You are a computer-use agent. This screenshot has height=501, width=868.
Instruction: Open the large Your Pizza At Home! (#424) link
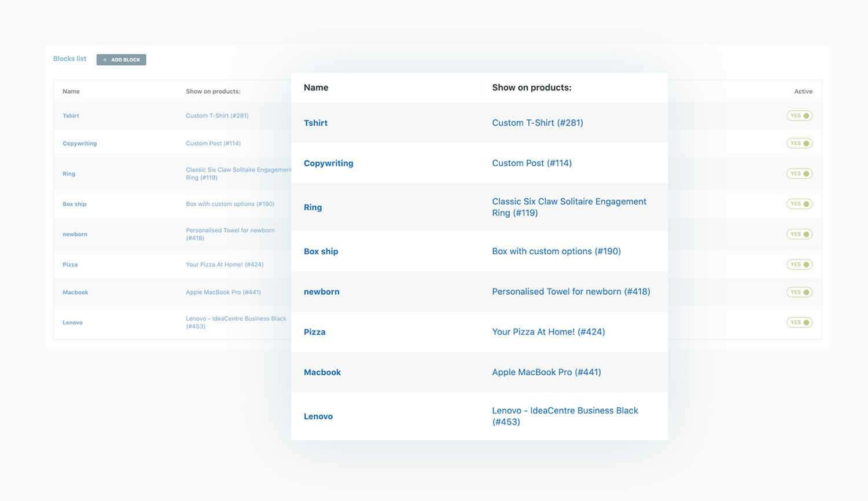pos(548,332)
